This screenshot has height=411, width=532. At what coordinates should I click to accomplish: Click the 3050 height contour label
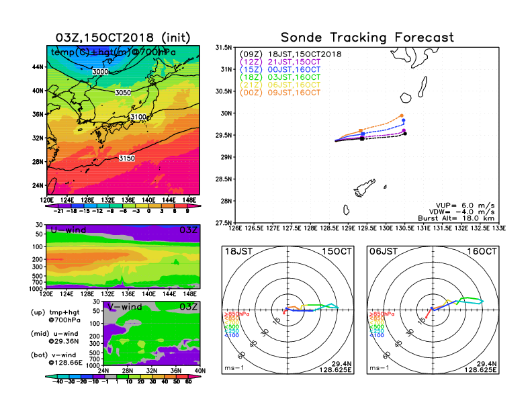123,93
